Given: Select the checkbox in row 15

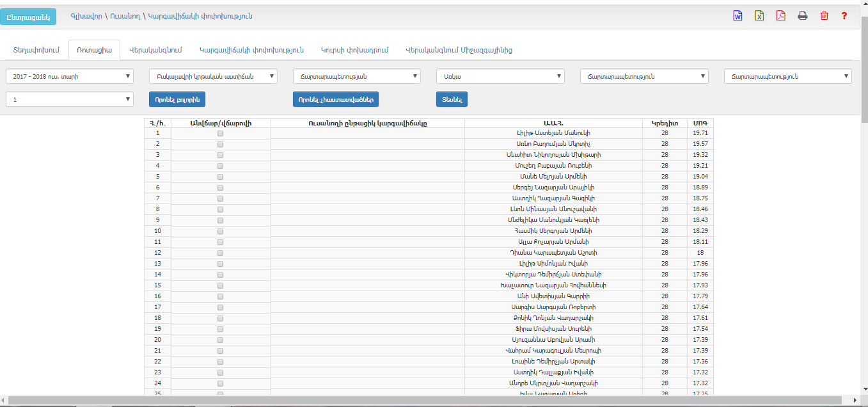Looking at the screenshot, I should pos(221,285).
